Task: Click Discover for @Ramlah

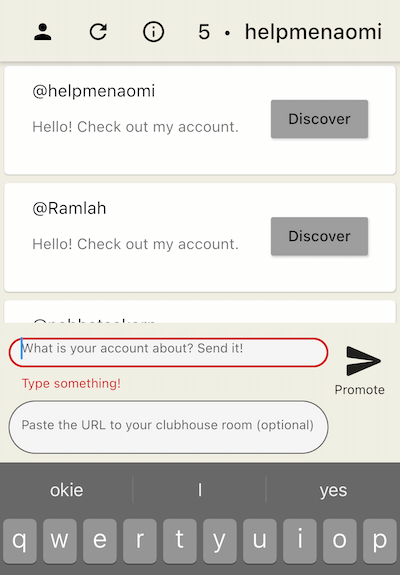Action: point(319,236)
